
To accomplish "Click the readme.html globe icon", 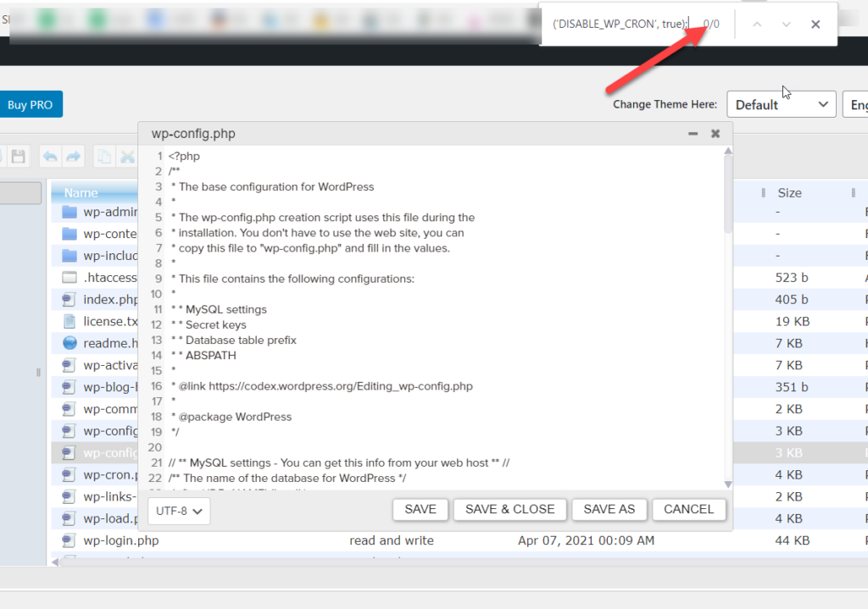I will coord(70,343).
